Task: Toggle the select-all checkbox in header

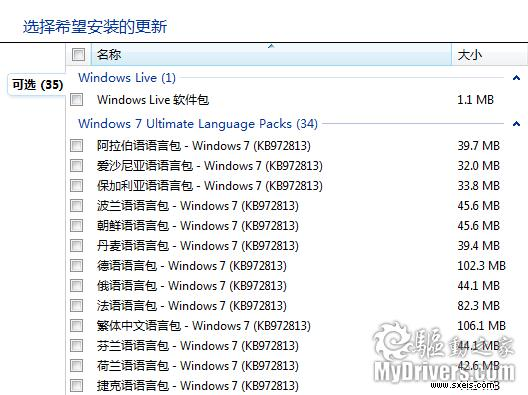Action: pyautogui.click(x=78, y=54)
